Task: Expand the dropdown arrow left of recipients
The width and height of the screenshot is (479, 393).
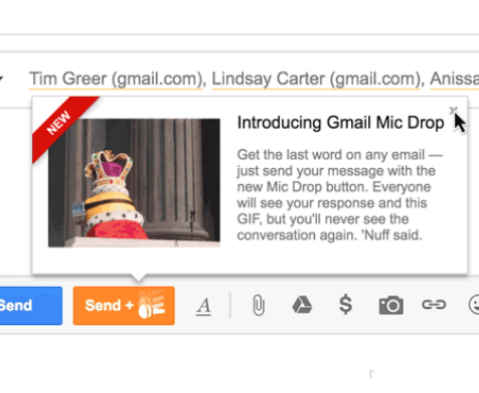Action: tap(1, 79)
